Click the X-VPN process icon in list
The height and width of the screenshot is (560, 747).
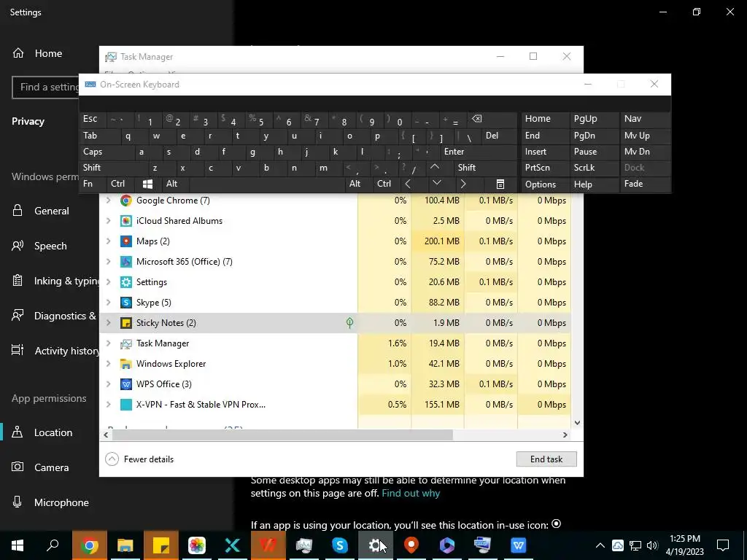coord(125,405)
